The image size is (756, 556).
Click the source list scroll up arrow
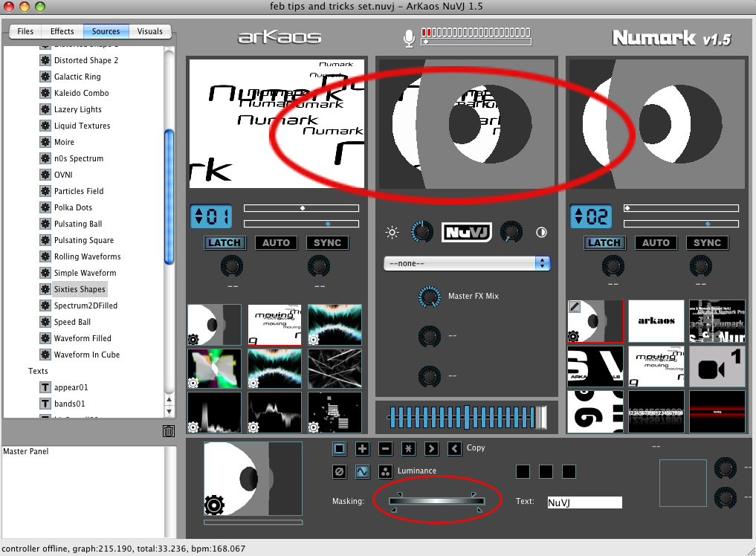point(169,400)
